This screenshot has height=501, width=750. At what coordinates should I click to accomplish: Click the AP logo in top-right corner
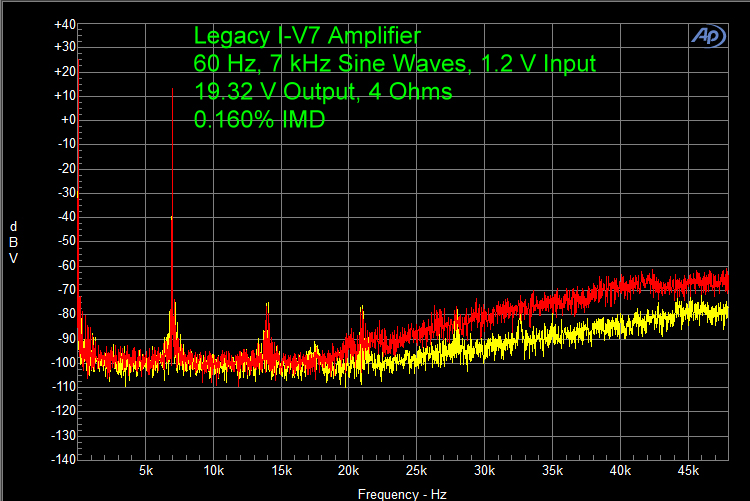(709, 35)
